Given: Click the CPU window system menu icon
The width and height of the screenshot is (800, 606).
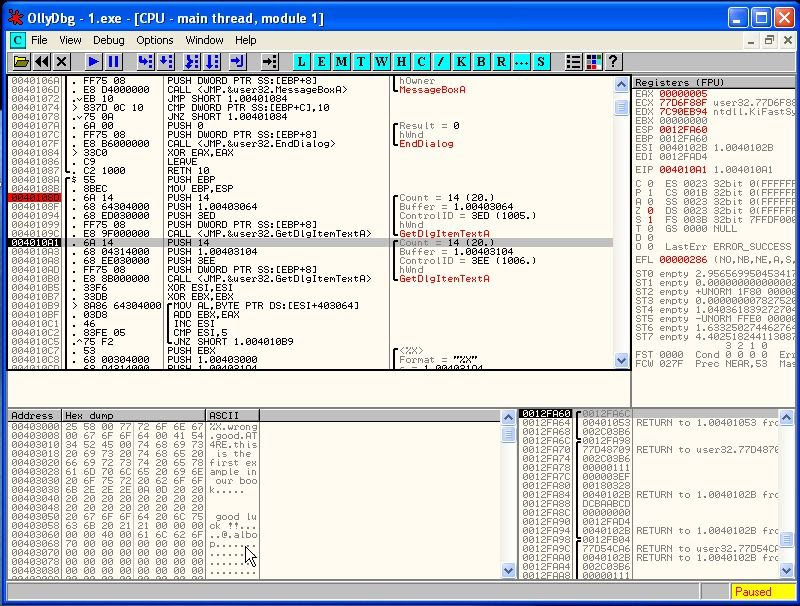Looking at the screenshot, I should pos(17,40).
